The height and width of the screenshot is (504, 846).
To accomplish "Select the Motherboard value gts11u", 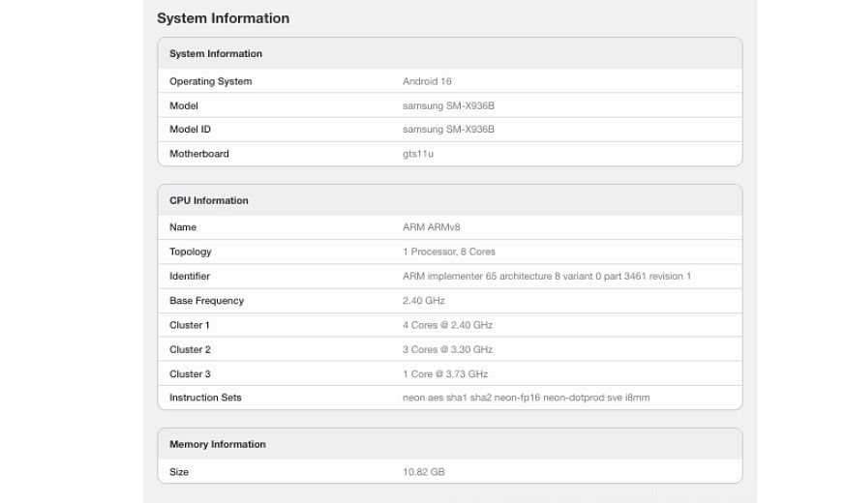I will pyautogui.click(x=417, y=154).
